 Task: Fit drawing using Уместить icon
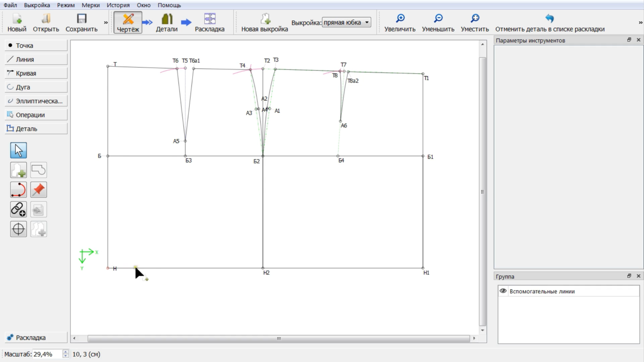(x=475, y=23)
